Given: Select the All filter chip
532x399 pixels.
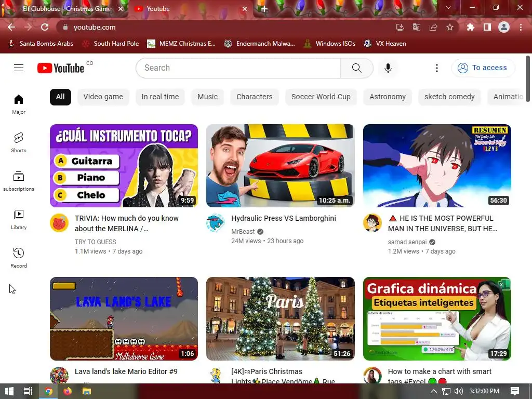Looking at the screenshot, I should pos(60,97).
